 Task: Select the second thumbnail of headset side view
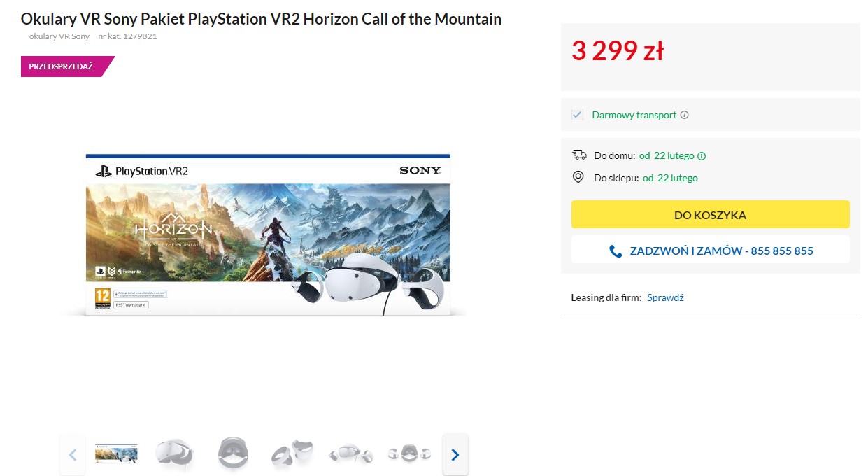click(173, 454)
